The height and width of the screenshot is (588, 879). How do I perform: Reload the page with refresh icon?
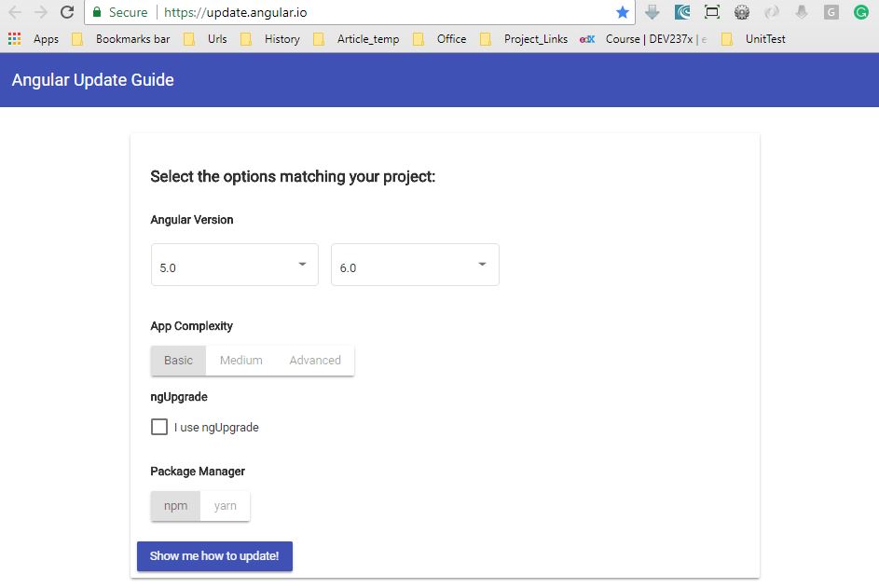67,12
